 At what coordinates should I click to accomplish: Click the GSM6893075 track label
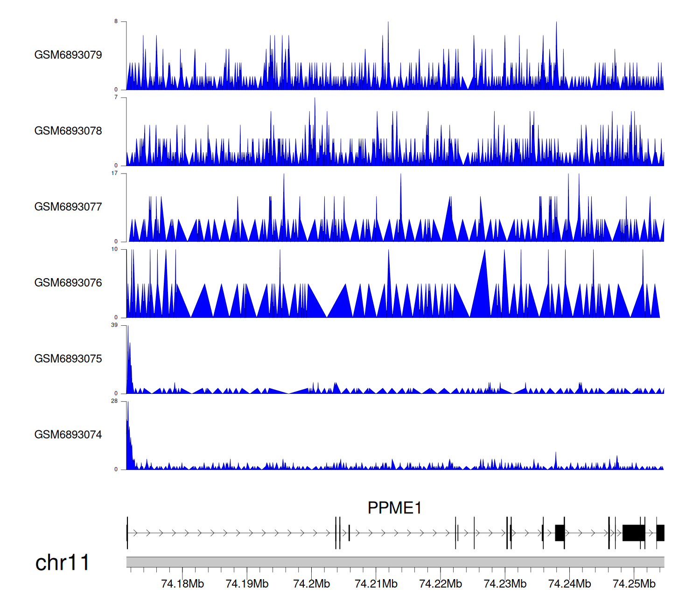pos(68,359)
